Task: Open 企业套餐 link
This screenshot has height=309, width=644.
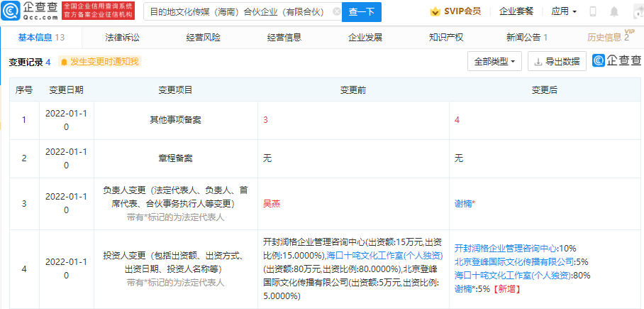Action: pos(516,11)
